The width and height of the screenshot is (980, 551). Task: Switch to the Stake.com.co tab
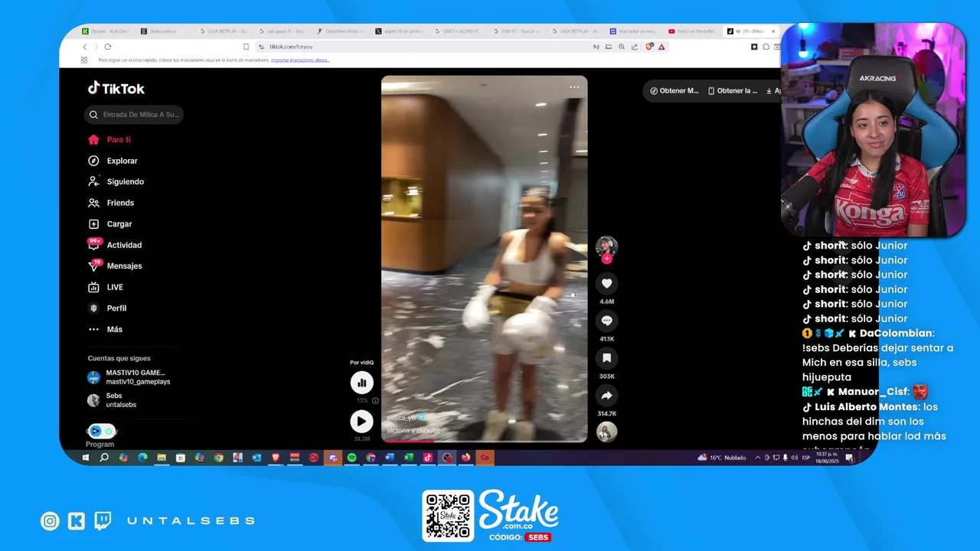[165, 31]
